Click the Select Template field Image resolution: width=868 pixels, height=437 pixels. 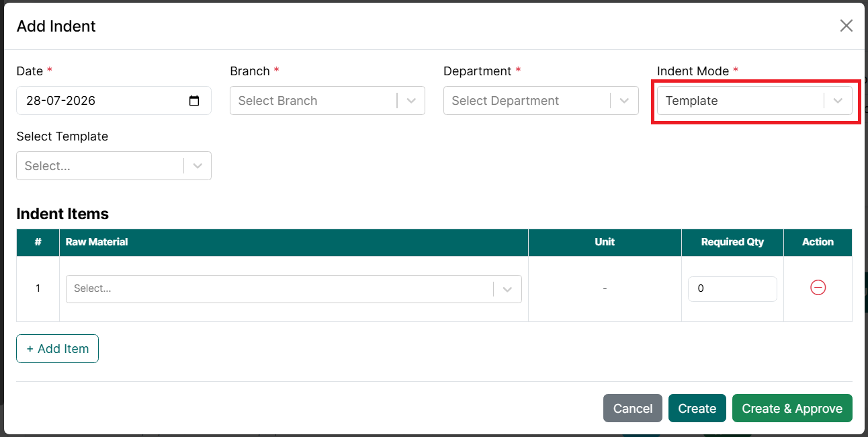(114, 166)
